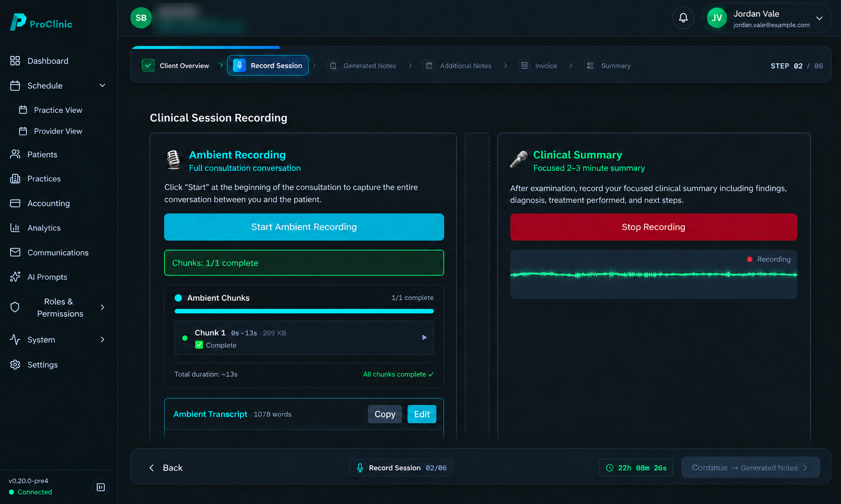Open Practice View in the sidebar
The width and height of the screenshot is (841, 504).
58,110
